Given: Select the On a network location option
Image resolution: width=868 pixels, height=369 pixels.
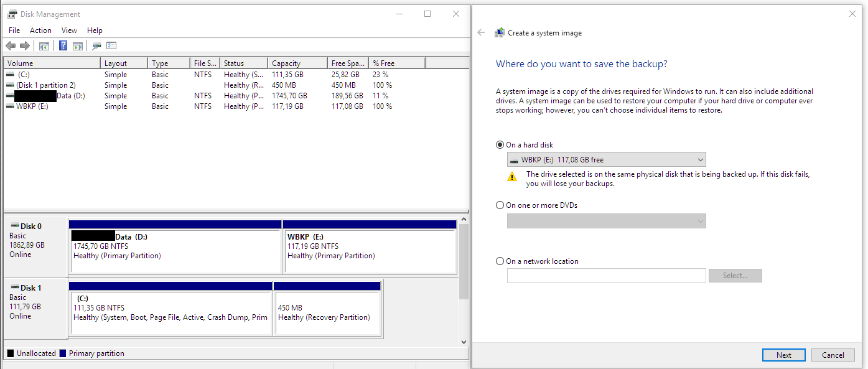Looking at the screenshot, I should point(500,261).
